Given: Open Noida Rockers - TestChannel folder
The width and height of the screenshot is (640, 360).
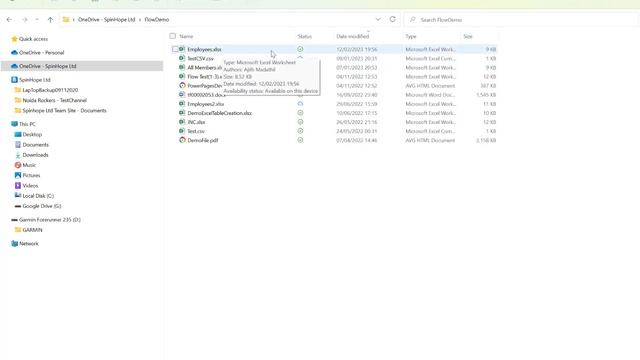Looking at the screenshot, I should click(54, 100).
